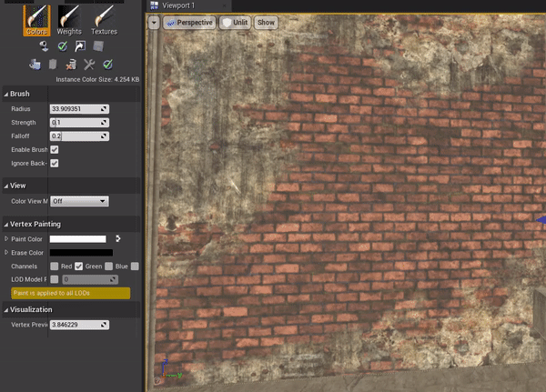Open the Perspective view type menu
The image size is (546, 392).
(x=189, y=23)
